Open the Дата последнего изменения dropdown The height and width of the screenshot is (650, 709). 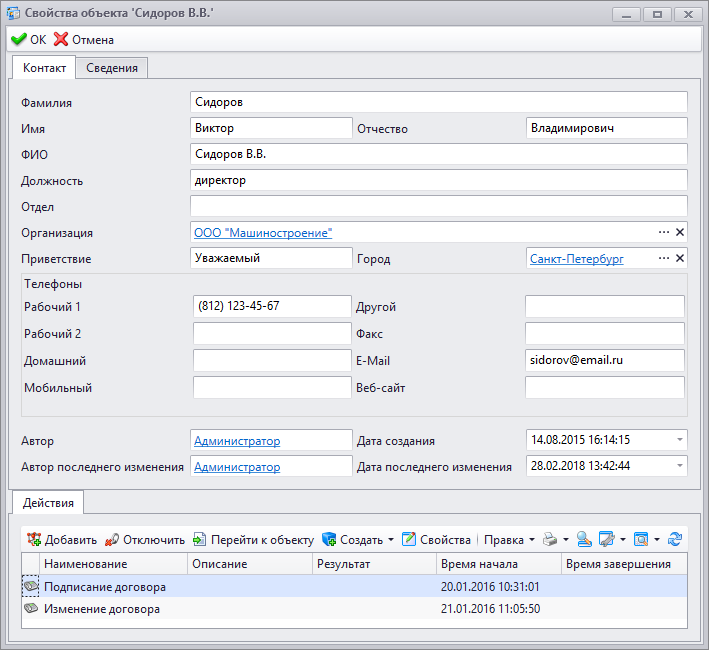pyautogui.click(x=679, y=466)
